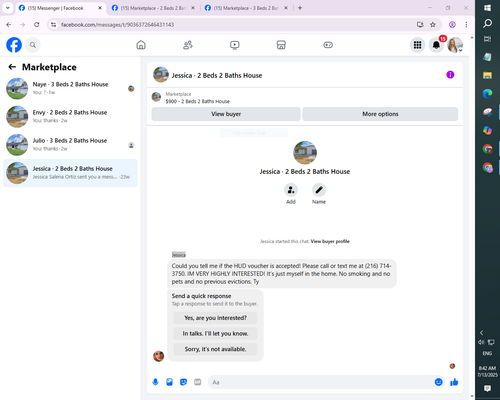Open Chrome profile icon in toolbar

pos(452,24)
